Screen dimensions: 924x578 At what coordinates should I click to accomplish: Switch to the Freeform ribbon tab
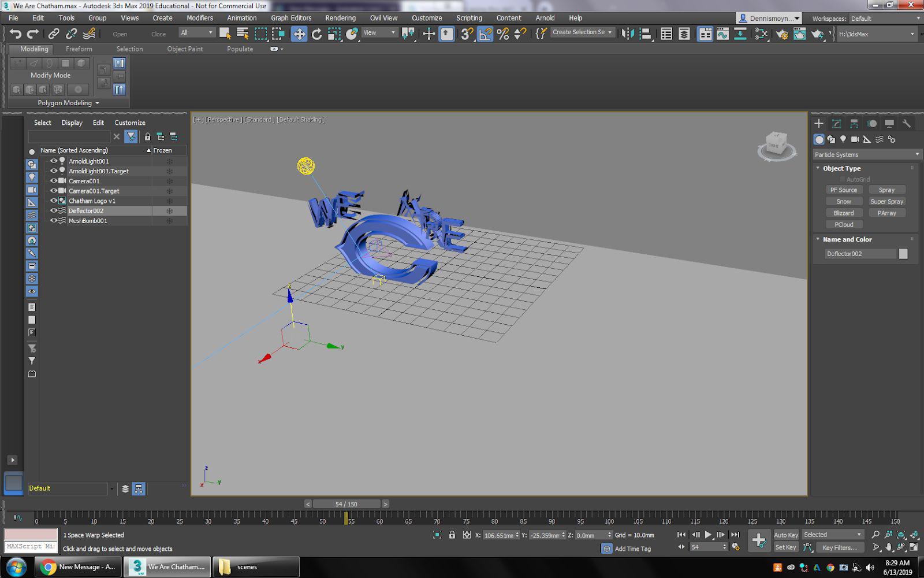[x=79, y=49]
